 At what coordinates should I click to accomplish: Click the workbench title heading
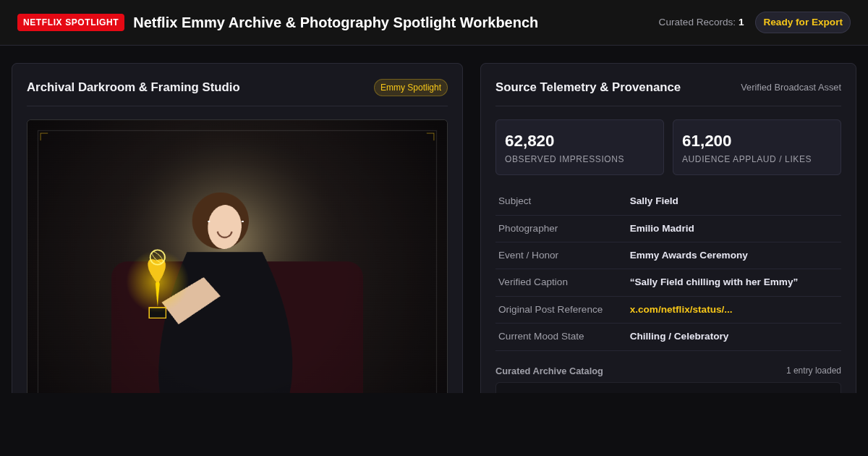[x=336, y=22]
